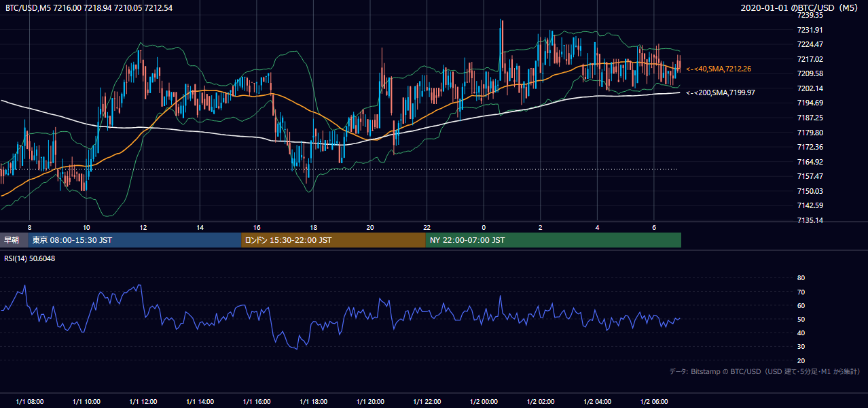The width and height of the screenshot is (868, 408).
Task: Click the 7150.03 price axis label
Action: (x=810, y=191)
